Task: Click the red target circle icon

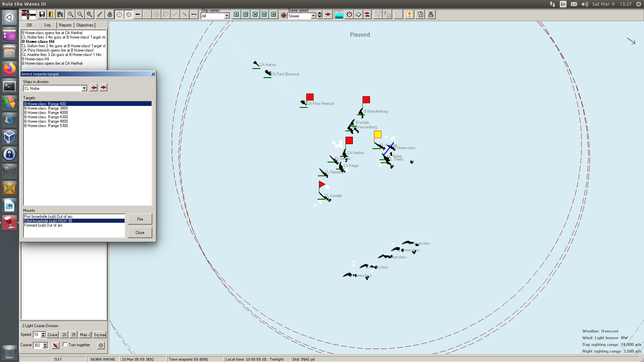Action: click(x=284, y=15)
